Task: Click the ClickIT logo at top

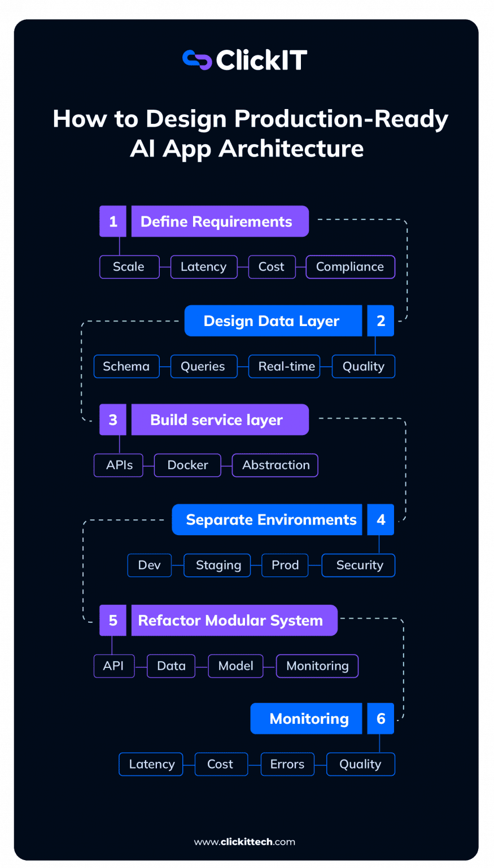Action: pyautogui.click(x=244, y=60)
